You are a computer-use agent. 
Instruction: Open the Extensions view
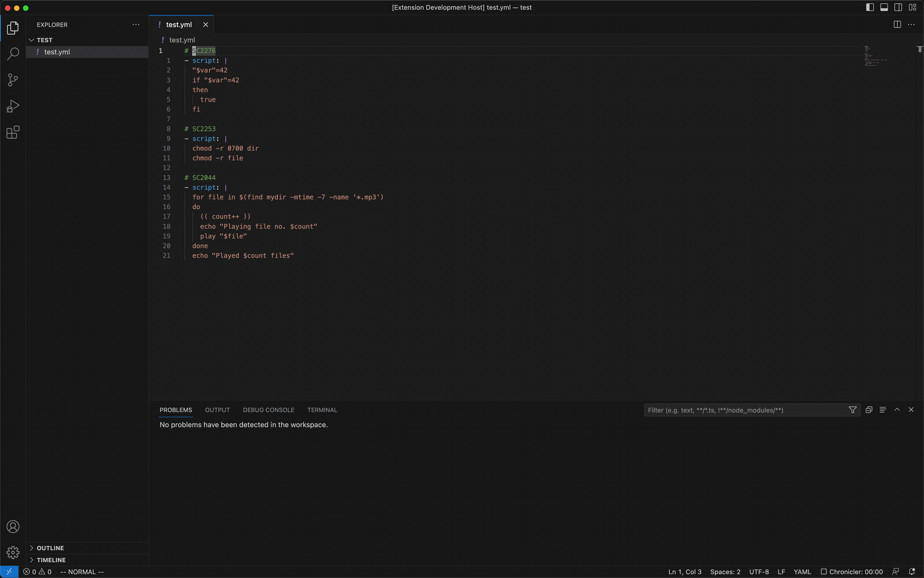pyautogui.click(x=13, y=132)
